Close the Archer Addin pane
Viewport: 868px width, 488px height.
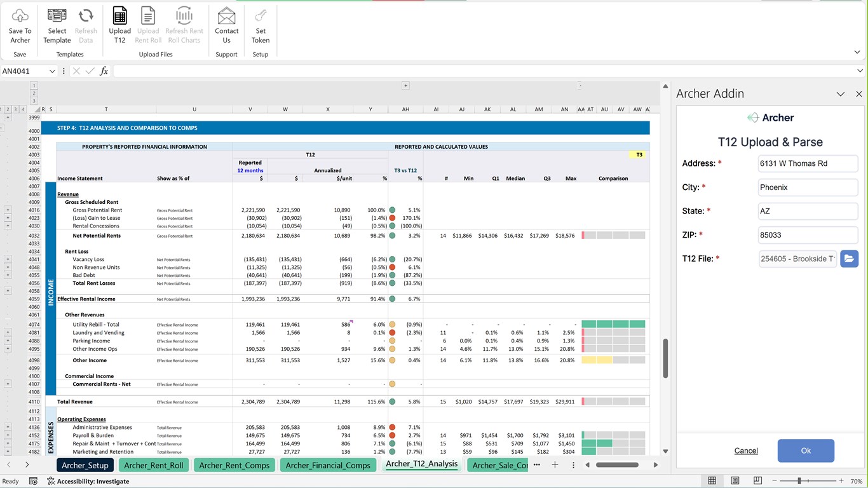pyautogui.click(x=859, y=94)
